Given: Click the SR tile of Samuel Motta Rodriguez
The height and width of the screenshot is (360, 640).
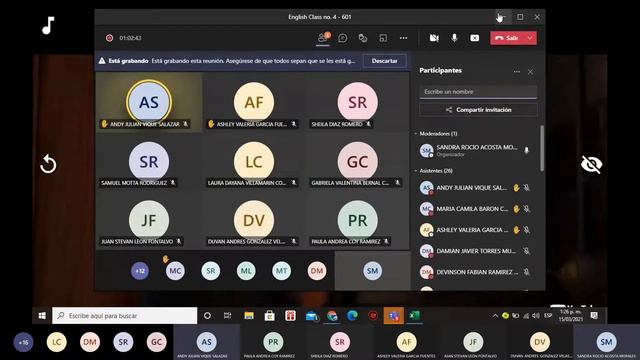Looking at the screenshot, I should click(149, 162).
